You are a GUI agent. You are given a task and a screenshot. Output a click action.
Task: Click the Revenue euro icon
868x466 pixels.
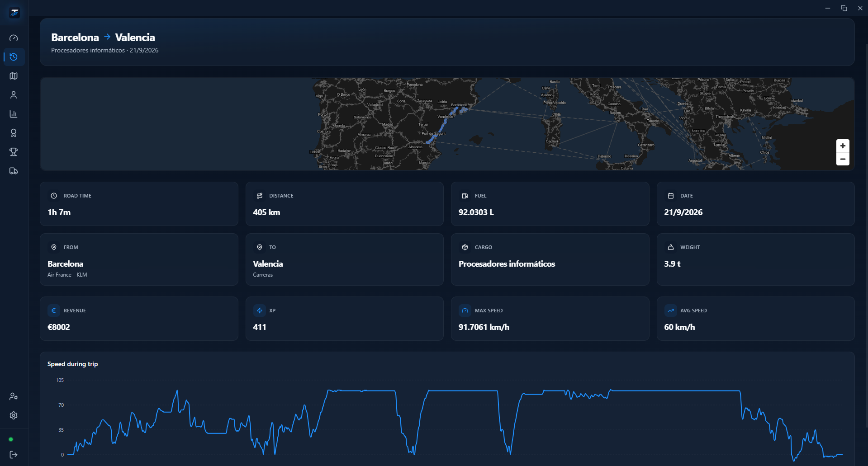54,311
